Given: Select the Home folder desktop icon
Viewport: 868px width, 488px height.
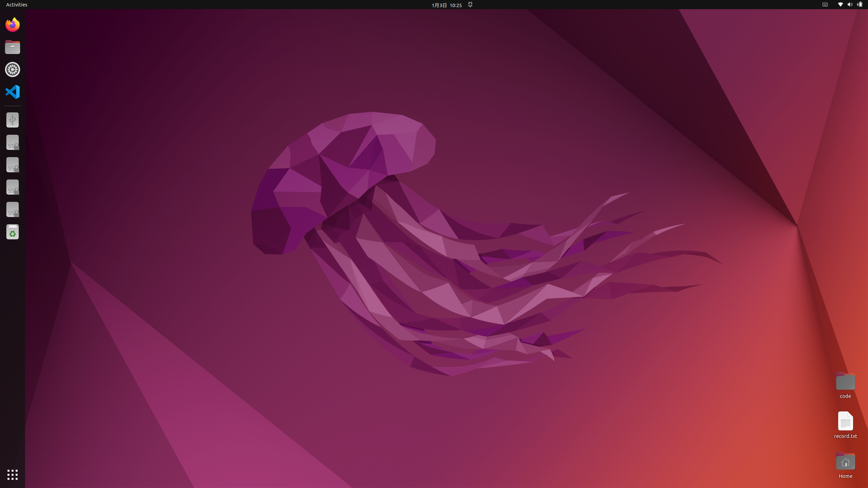Looking at the screenshot, I should click(845, 462).
